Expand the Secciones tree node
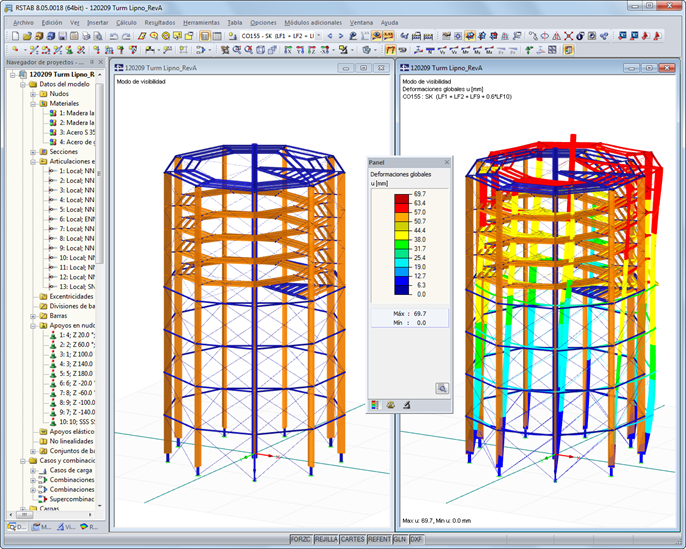The width and height of the screenshot is (686, 549). tap(33, 151)
